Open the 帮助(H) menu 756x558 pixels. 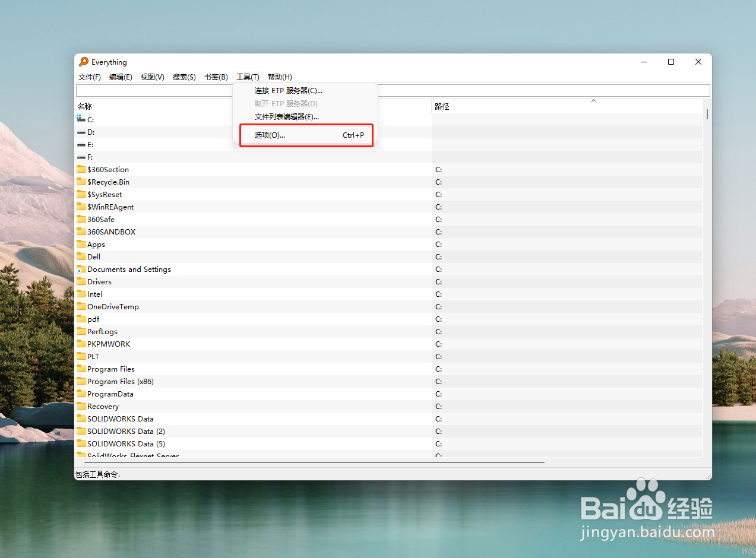click(280, 77)
